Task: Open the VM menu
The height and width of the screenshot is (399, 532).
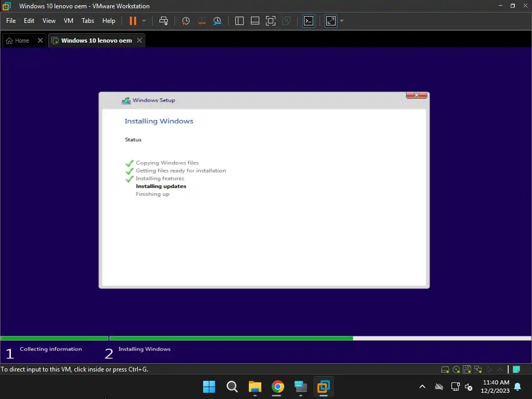Action: (x=69, y=21)
